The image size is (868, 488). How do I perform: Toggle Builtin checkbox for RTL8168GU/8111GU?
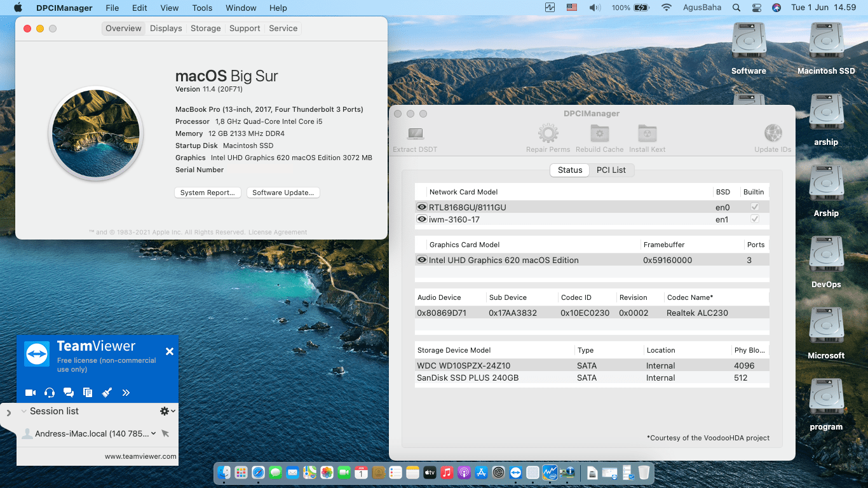(x=755, y=207)
